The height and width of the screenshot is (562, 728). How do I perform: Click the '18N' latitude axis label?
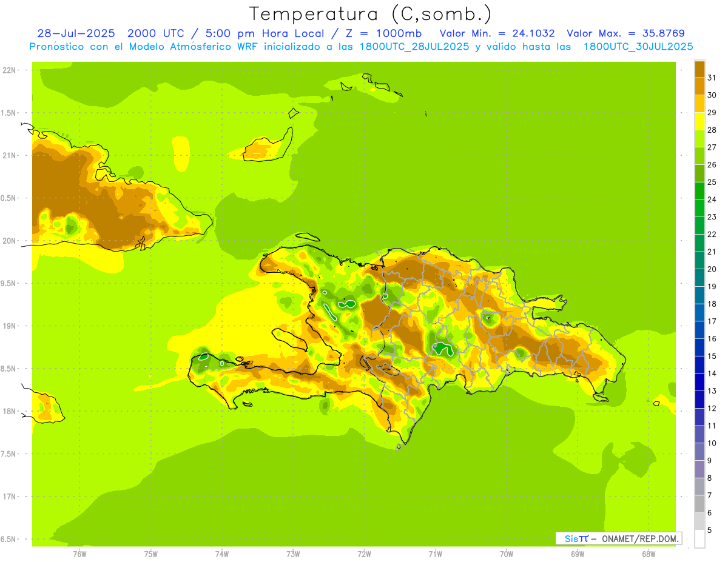click(x=8, y=411)
